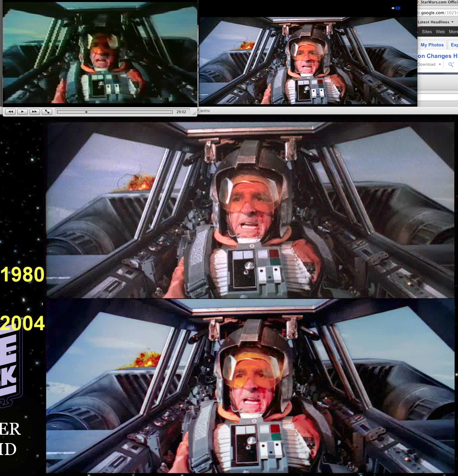Switch to the My Photos tab
Viewport: 458px width, 476px height.
click(x=432, y=45)
